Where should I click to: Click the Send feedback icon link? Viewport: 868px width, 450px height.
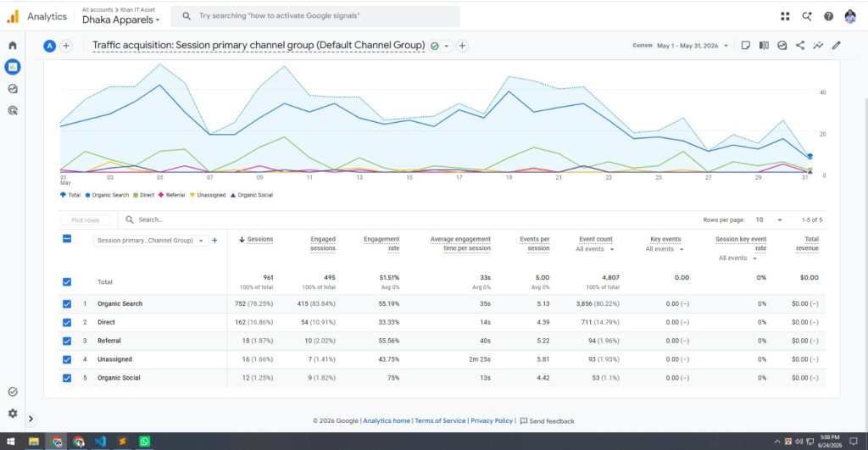click(x=547, y=421)
